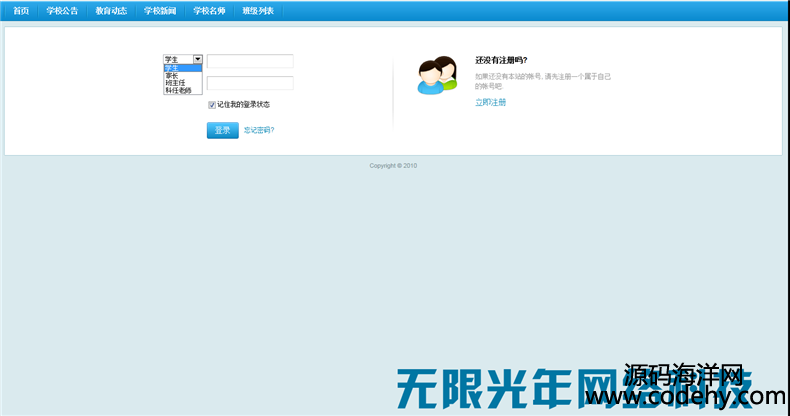Click the 立即注册 link
This screenshot has width=790, height=416.
point(490,102)
